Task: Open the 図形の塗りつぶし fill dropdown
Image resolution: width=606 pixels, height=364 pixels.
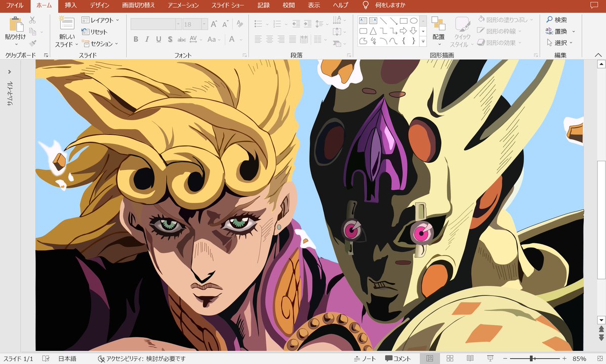Action: click(506, 20)
